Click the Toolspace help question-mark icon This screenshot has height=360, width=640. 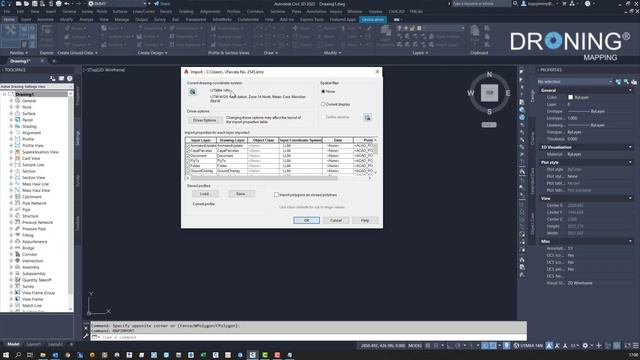click(69, 78)
